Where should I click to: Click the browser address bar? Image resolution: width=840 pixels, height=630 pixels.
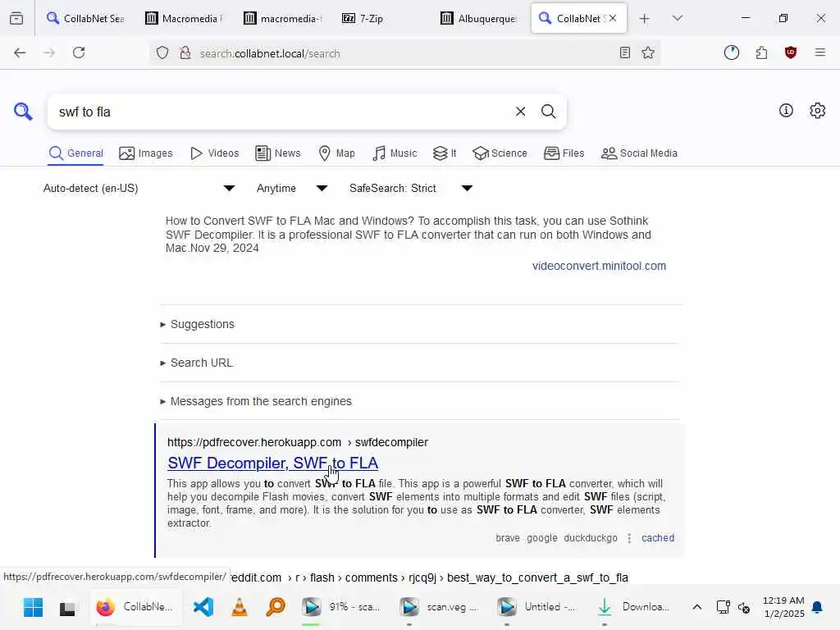(x=404, y=53)
